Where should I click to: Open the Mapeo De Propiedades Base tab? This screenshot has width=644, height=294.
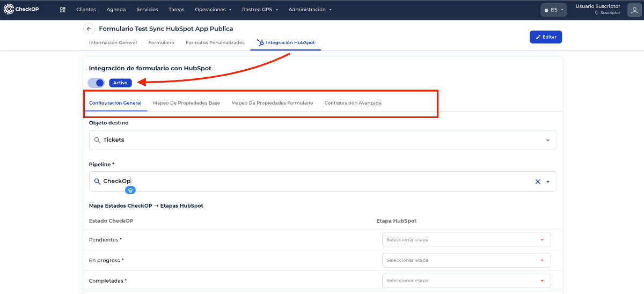pyautogui.click(x=186, y=103)
